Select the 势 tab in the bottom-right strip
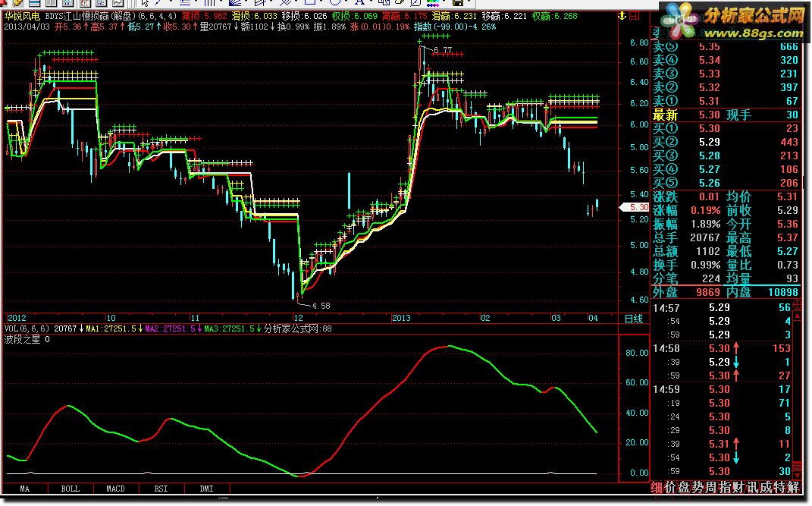Image resolution: width=812 pixels, height=506 pixels. [697, 487]
